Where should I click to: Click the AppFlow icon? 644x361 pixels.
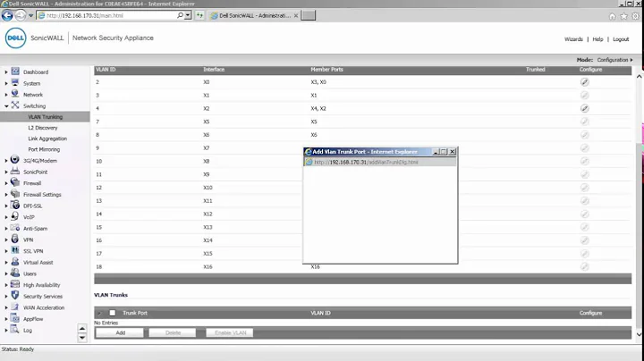(x=15, y=318)
